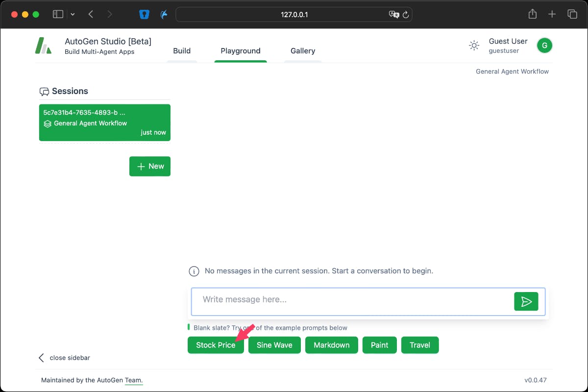Click the AutoGen Studio green logo
588x392 pixels.
[43, 46]
